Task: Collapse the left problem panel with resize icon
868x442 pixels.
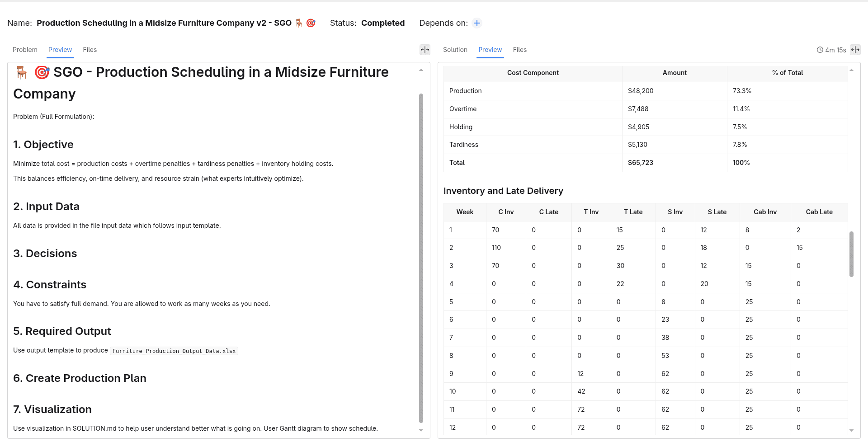Action: (425, 50)
